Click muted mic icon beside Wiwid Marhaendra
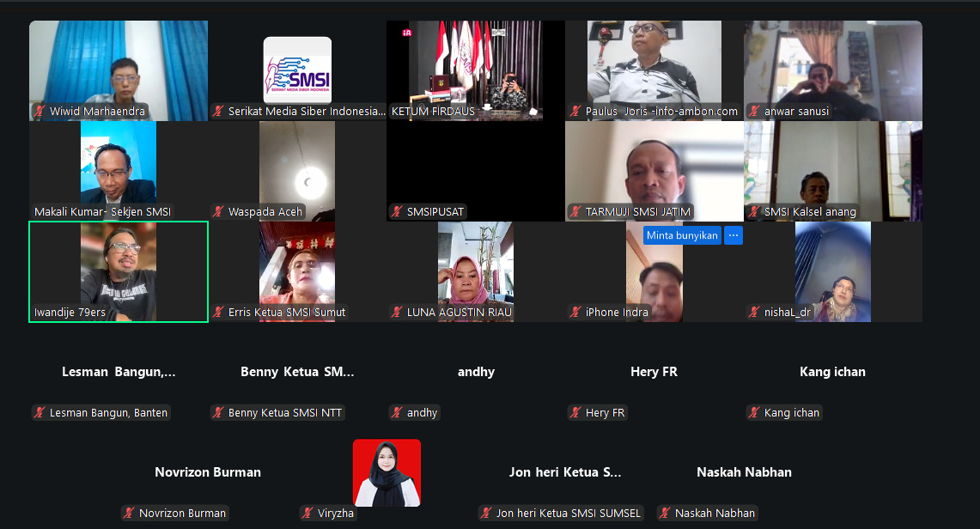Viewport: 980px width, 529px height. (x=40, y=112)
